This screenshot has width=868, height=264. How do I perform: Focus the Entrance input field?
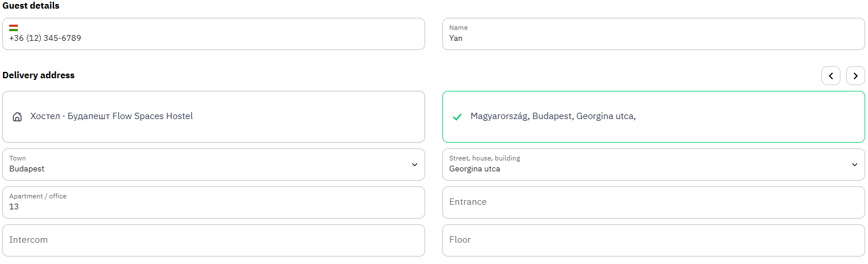coord(654,202)
